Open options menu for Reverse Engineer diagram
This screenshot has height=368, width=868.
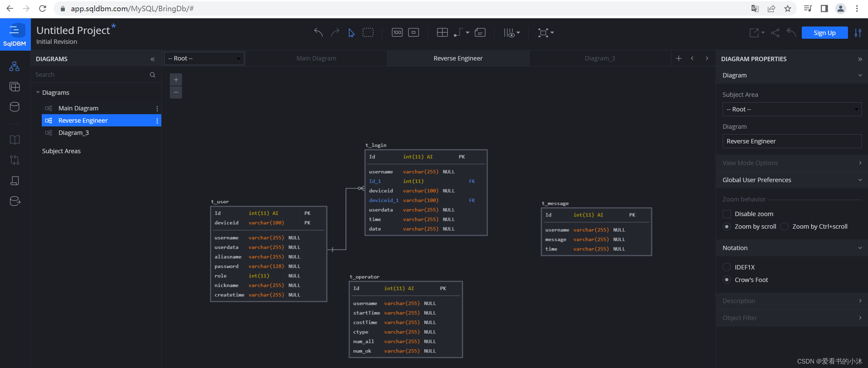point(157,121)
